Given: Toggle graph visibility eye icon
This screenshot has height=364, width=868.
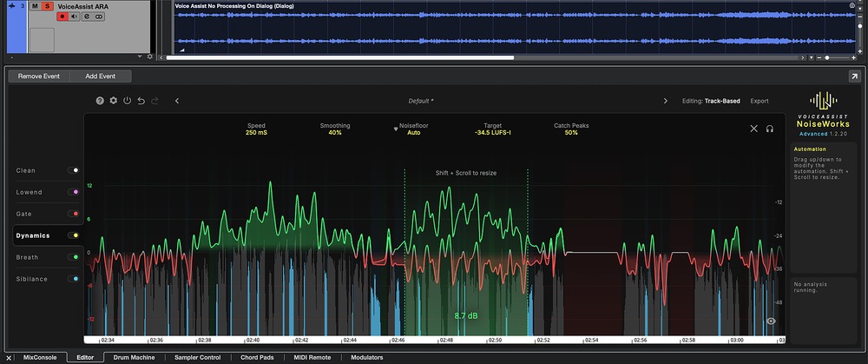Looking at the screenshot, I should click(771, 321).
